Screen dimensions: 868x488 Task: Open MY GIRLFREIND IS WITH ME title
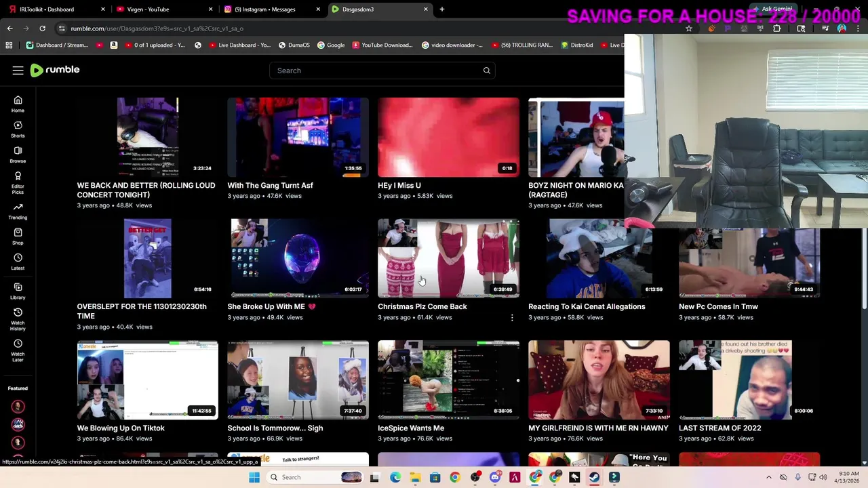pos(598,428)
